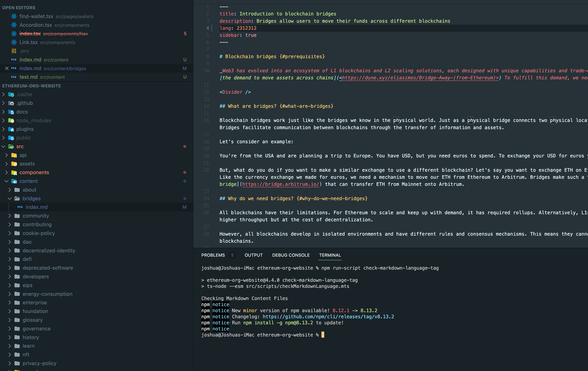This screenshot has width=588, height=371.
Task: Open the npm changelog GitHub link
Action: (x=328, y=317)
